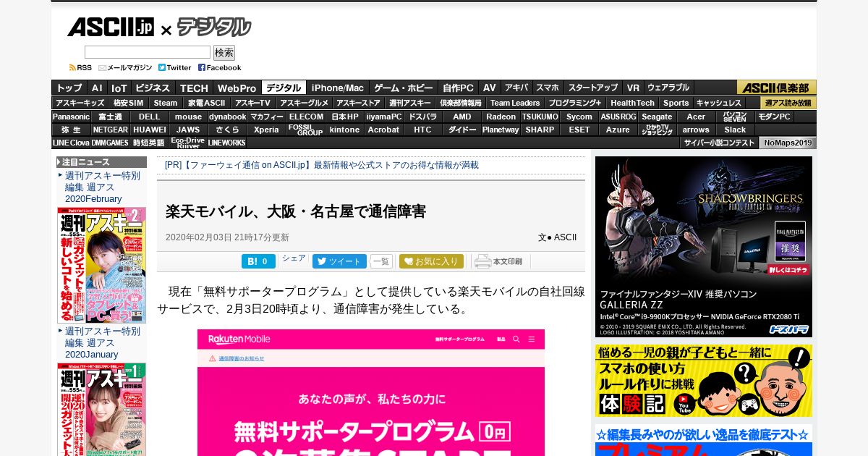This screenshot has width=868, height=456.
Task: Open the Twitter bird link in header
Action: pos(174,67)
